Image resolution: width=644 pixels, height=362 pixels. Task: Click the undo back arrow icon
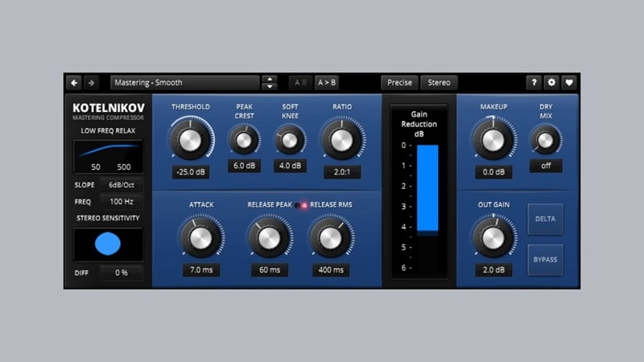coord(74,83)
